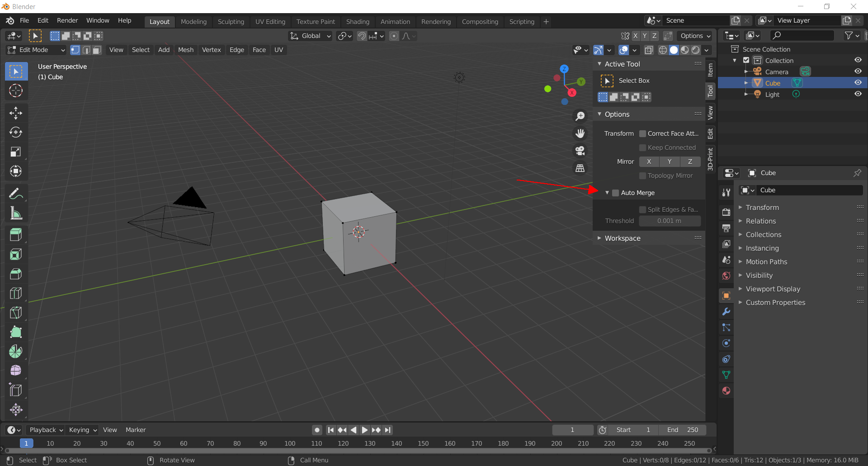Open Render properties tab icon
868x466 pixels.
tap(726, 212)
